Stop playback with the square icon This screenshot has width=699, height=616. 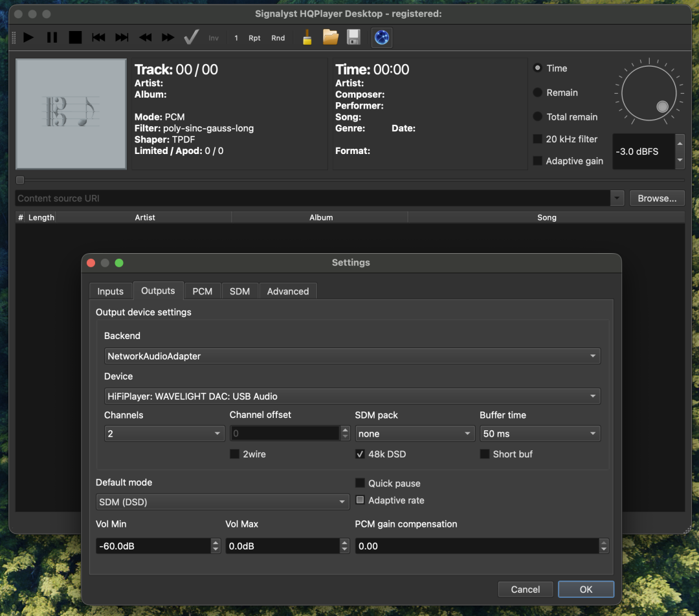75,38
